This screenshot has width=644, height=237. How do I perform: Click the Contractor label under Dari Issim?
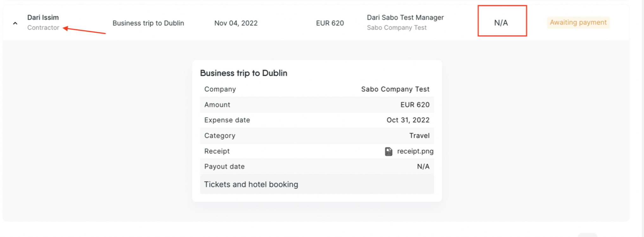pos(43,28)
